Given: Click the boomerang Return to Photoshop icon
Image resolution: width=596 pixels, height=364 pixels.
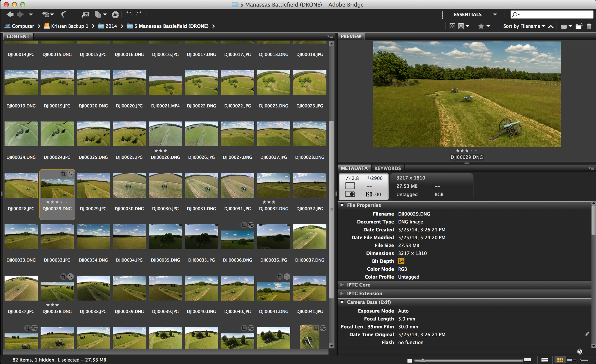Looking at the screenshot, I should 64,15.
